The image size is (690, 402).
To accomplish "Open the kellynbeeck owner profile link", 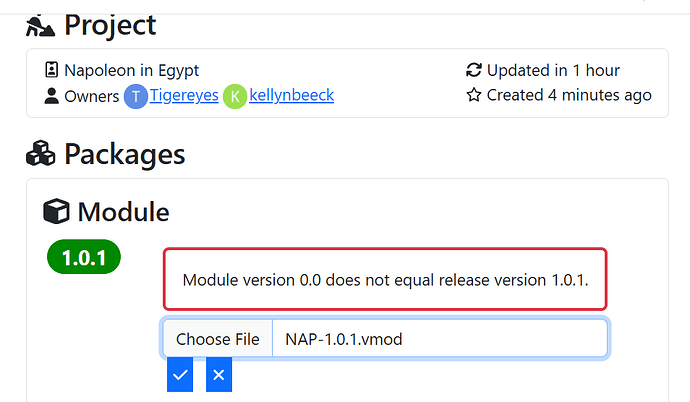I will [292, 96].
